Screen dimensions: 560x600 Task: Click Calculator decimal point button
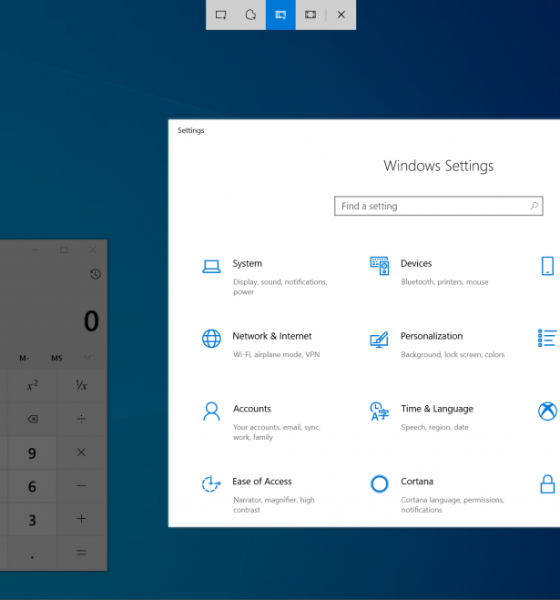[32, 553]
